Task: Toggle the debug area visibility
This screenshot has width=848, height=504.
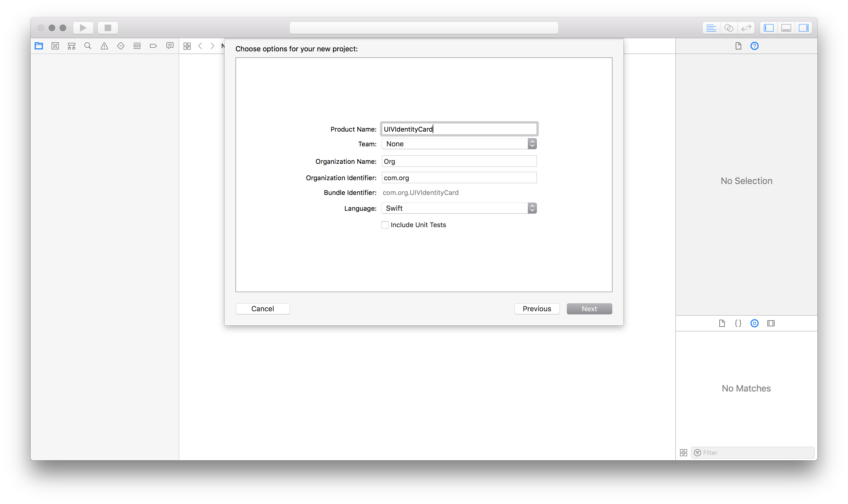Action: 786,28
